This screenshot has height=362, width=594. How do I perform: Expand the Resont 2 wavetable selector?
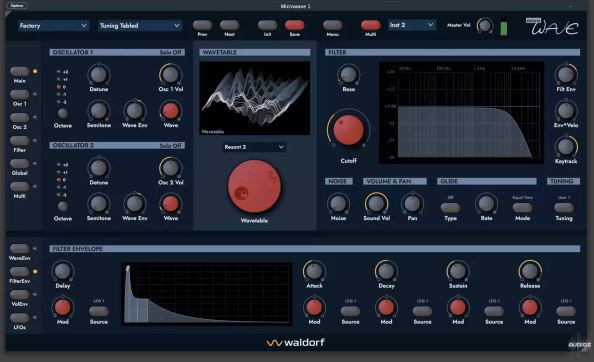coord(254,147)
